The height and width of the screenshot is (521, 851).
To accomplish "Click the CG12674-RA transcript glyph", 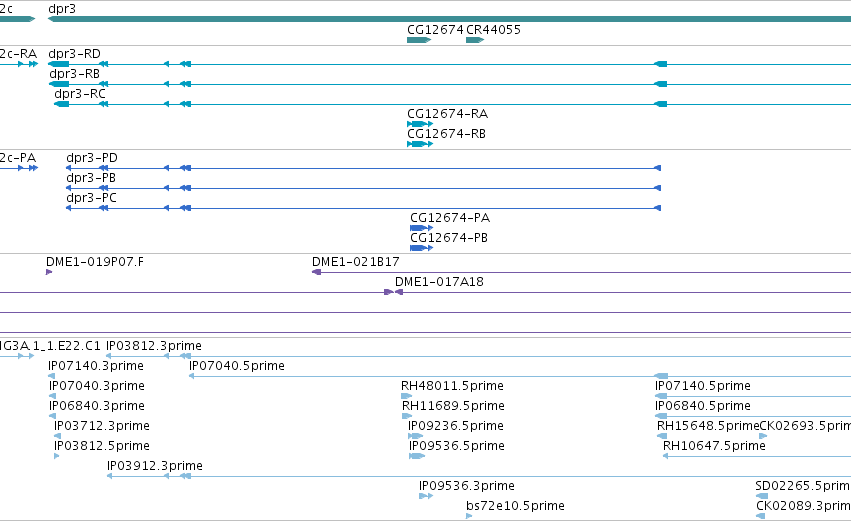I will 420,124.
